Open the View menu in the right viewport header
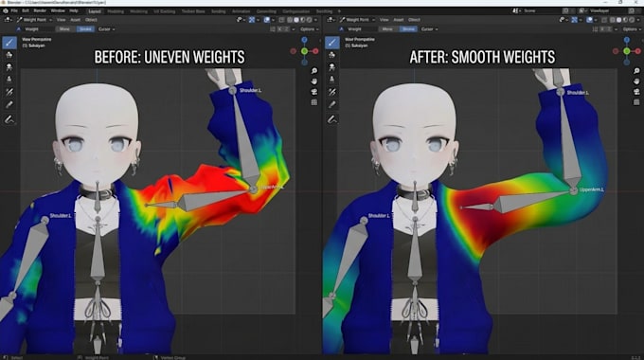 click(x=384, y=20)
